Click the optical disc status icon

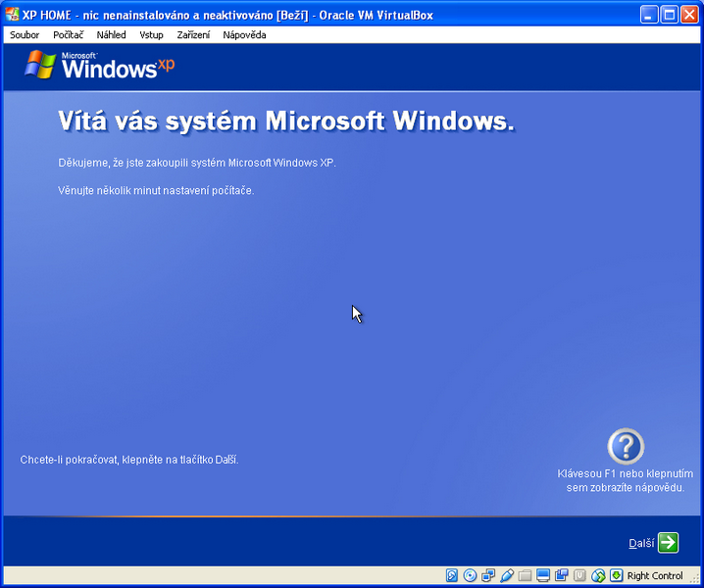coord(470,575)
